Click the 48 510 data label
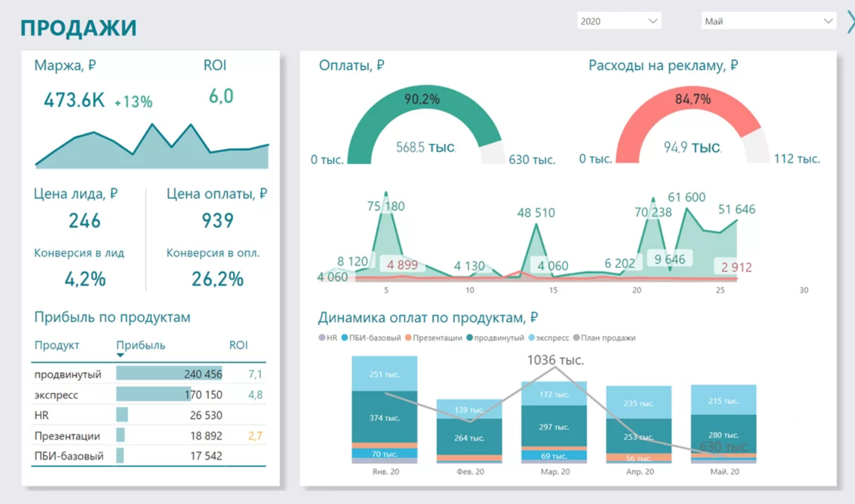The height and width of the screenshot is (504, 855). pos(536,213)
